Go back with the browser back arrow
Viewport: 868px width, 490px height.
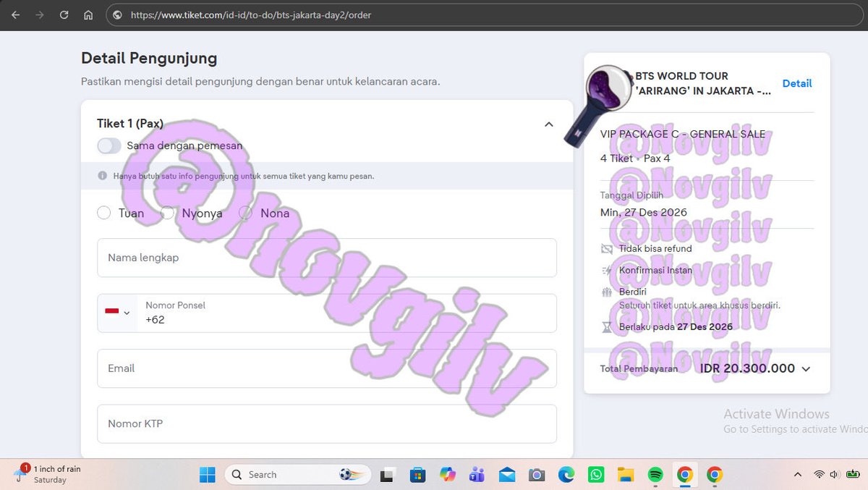[x=16, y=14]
